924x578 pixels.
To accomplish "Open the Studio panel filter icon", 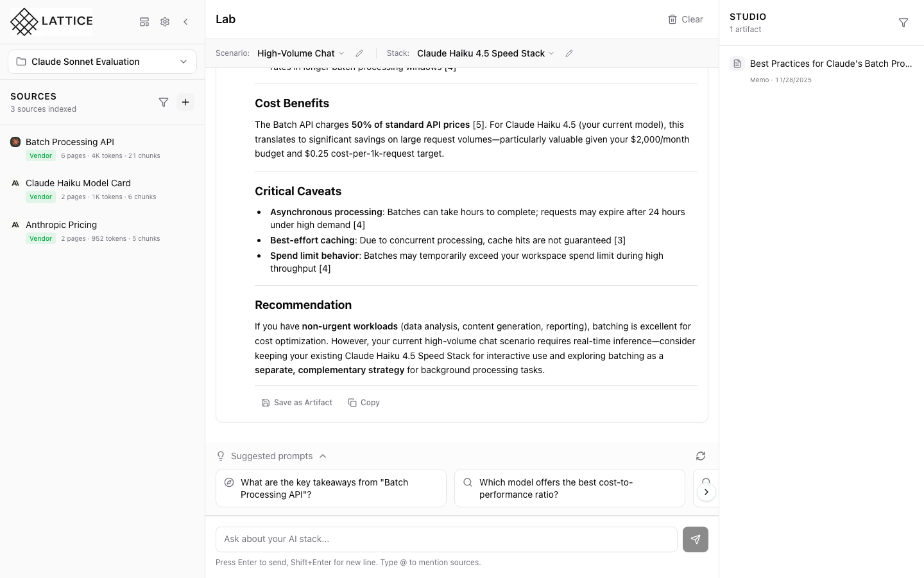I will [903, 22].
